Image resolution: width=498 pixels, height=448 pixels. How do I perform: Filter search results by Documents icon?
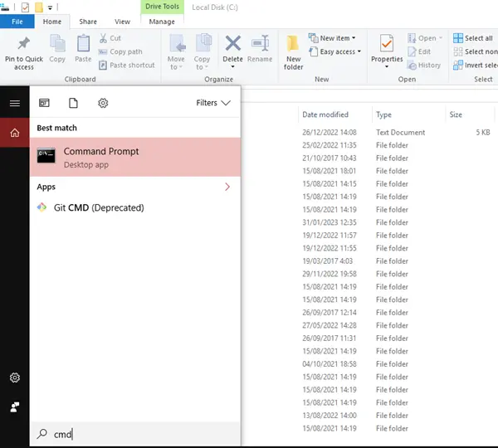point(73,103)
